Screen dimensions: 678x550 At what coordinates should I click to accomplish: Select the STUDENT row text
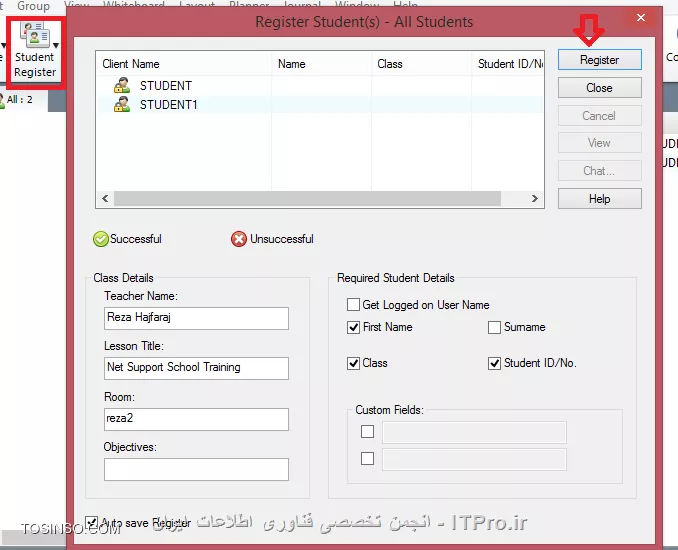(166, 86)
